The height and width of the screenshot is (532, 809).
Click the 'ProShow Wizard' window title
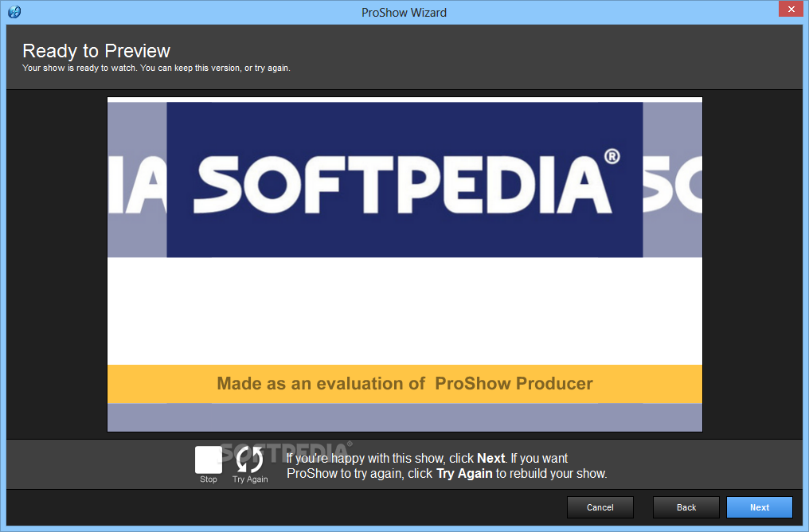(x=404, y=13)
